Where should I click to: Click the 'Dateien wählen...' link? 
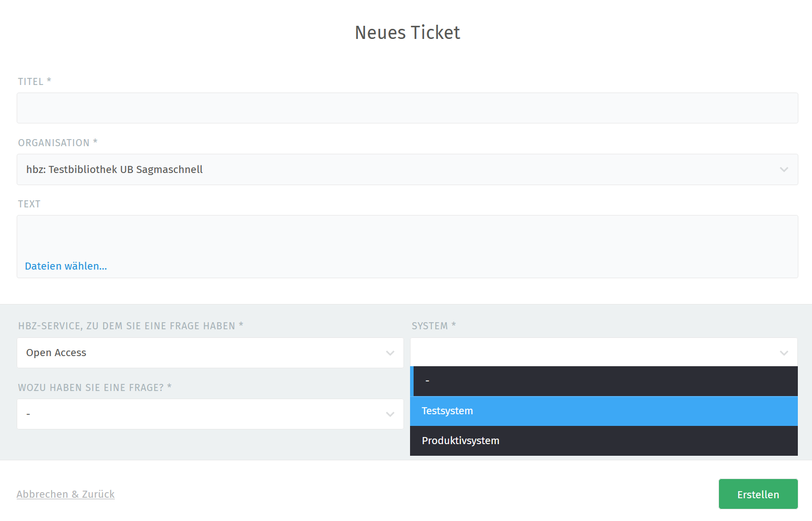66,266
